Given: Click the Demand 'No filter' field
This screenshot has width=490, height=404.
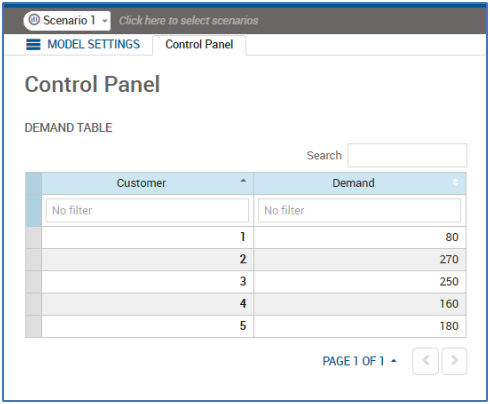Looking at the screenshot, I should pos(359,210).
